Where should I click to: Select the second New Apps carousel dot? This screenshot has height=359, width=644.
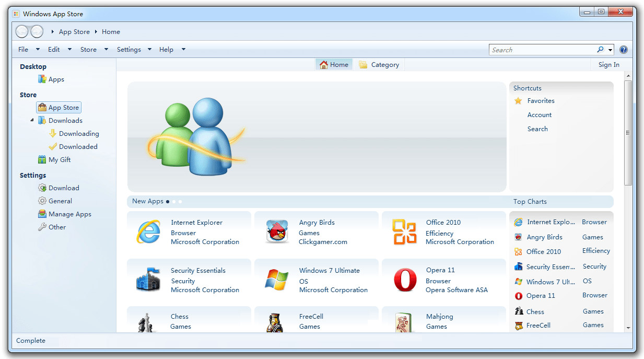(x=174, y=201)
